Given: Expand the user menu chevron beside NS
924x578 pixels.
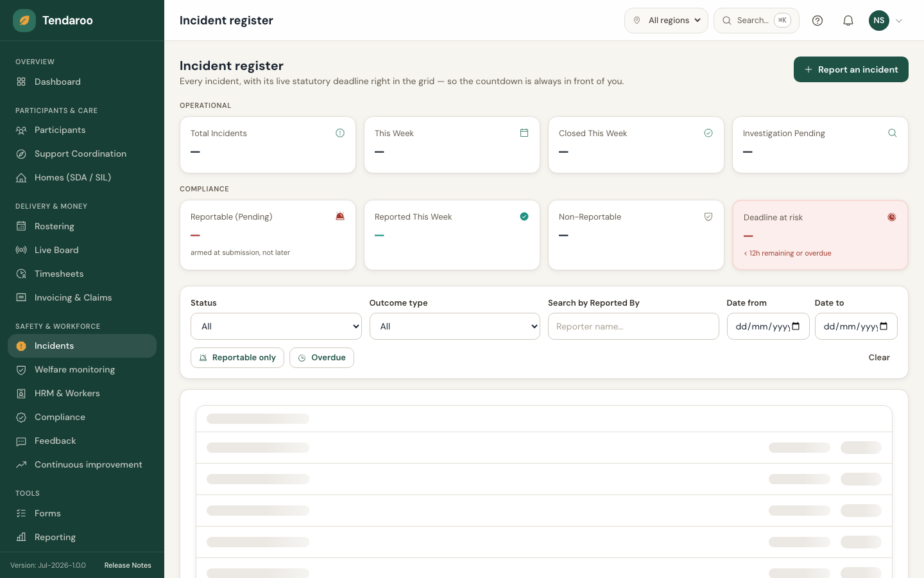Looking at the screenshot, I should [x=899, y=21].
